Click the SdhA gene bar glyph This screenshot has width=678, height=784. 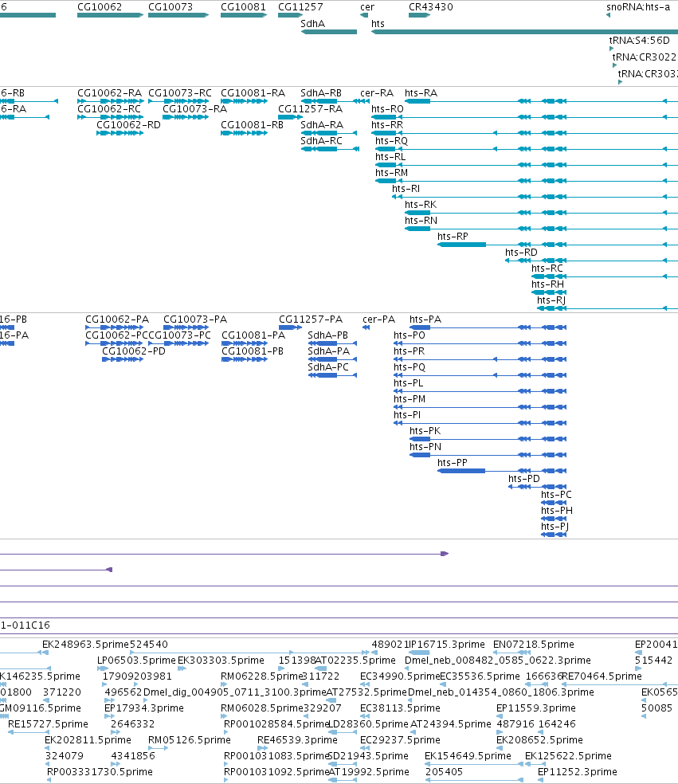coord(329,32)
